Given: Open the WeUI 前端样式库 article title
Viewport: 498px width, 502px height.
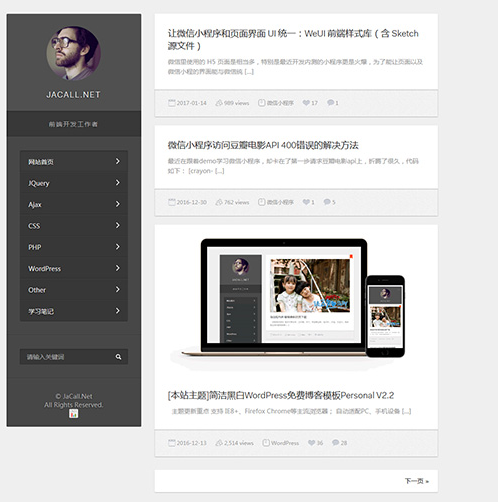Looking at the screenshot, I should pyautogui.click(x=293, y=39).
